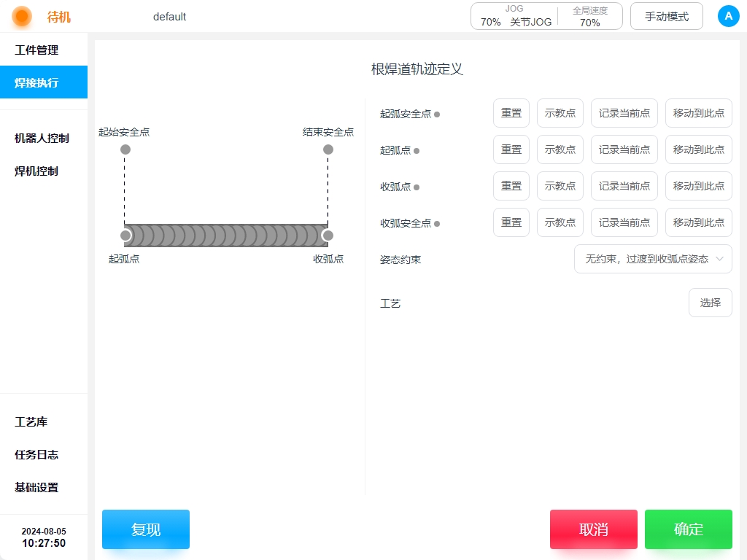Click the status dot beside 起弧安全点

coord(437,114)
